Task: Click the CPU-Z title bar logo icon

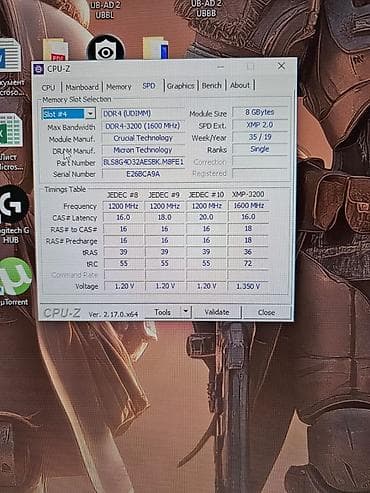Action: click(39, 69)
